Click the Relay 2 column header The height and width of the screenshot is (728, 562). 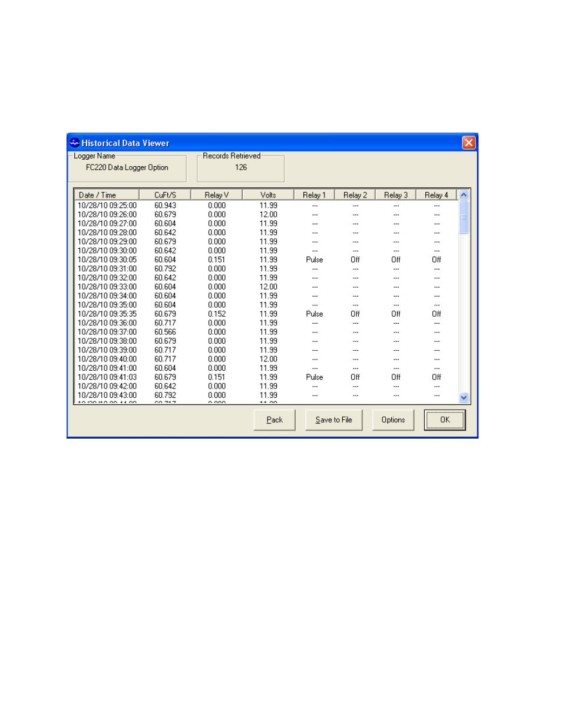(355, 195)
